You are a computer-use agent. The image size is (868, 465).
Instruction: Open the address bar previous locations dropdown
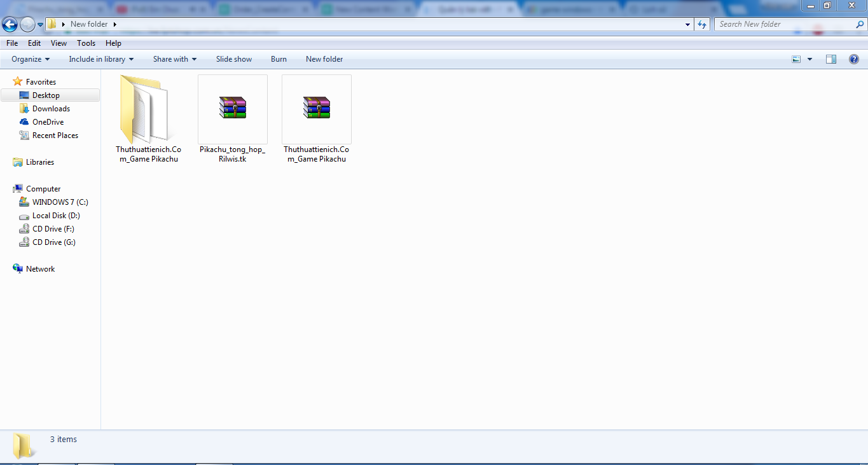coord(688,25)
